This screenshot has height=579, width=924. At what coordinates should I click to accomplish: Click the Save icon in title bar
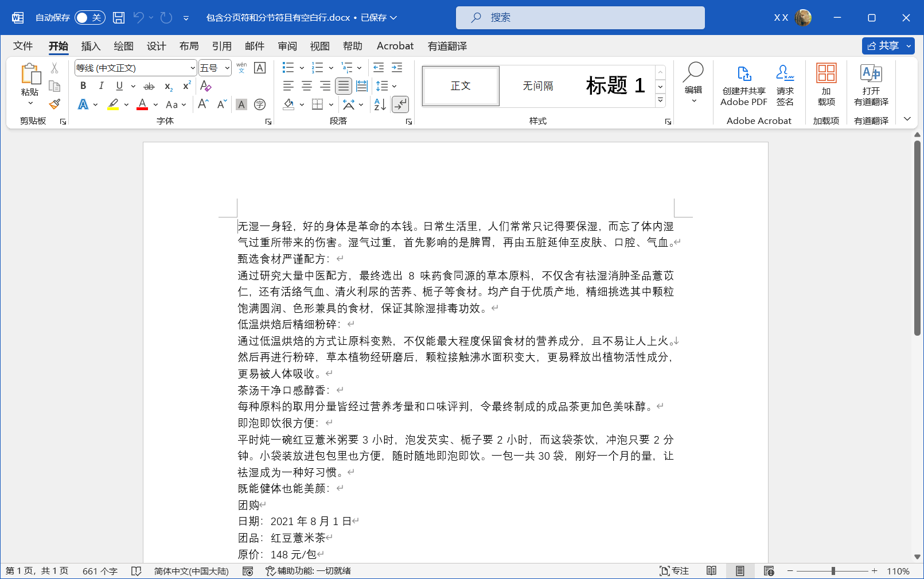point(119,18)
